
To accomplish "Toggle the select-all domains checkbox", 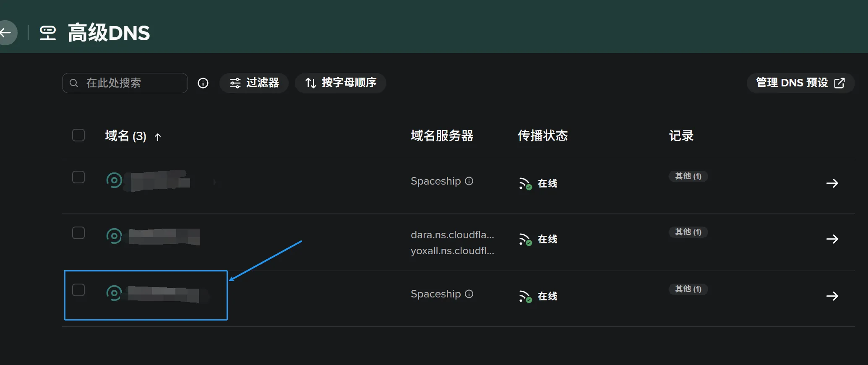I will (78, 136).
